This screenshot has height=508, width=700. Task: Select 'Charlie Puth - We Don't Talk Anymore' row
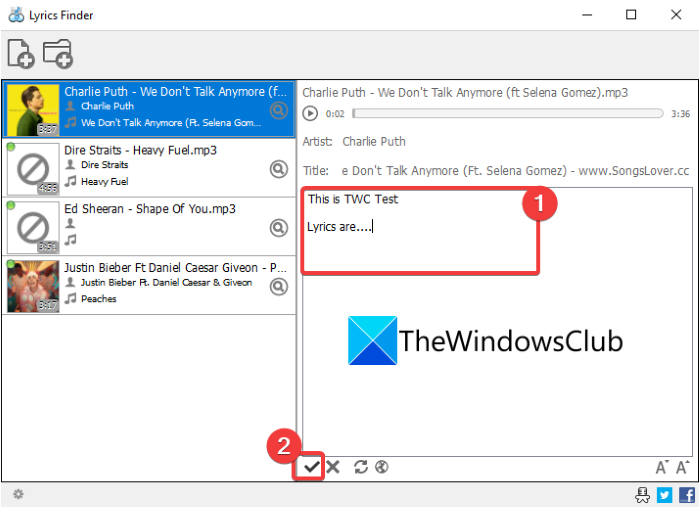tap(149, 109)
